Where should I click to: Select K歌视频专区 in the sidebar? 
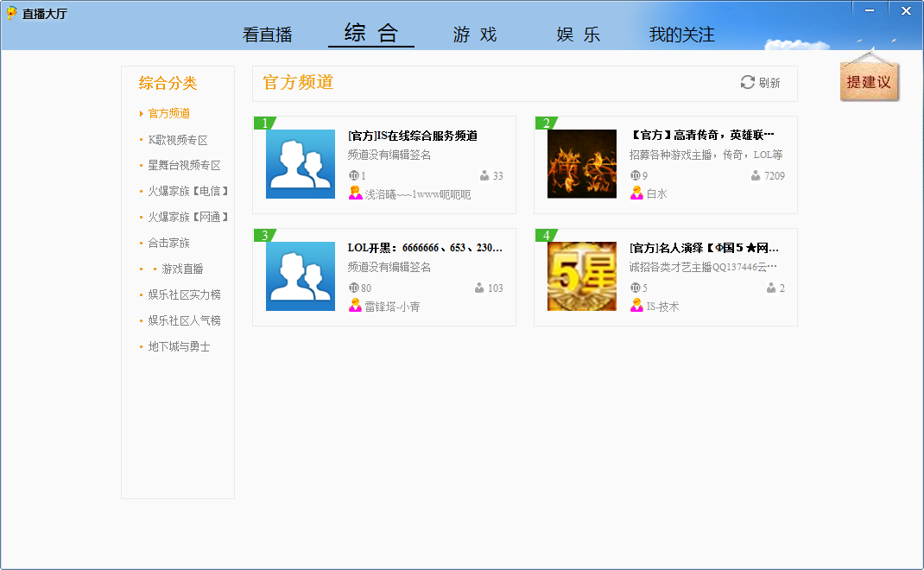tap(178, 140)
